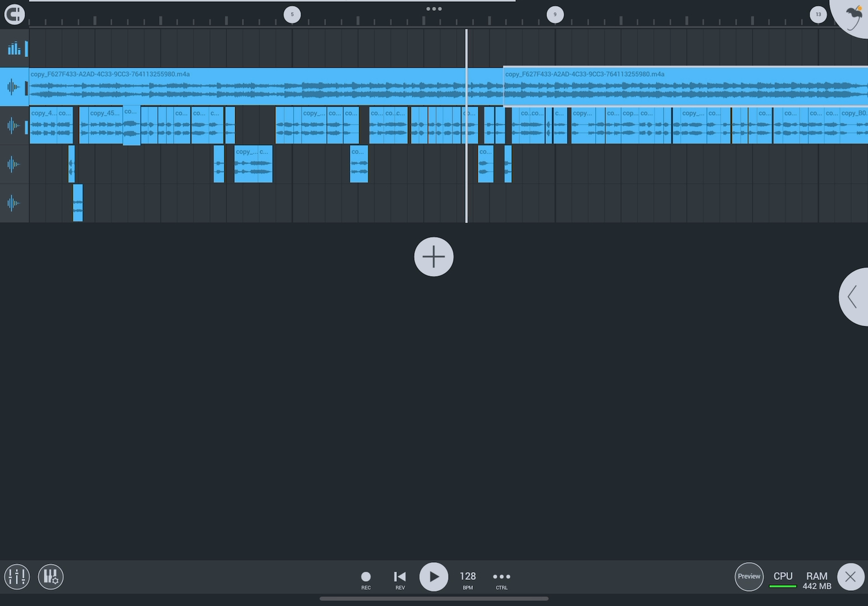The image size is (868, 606).
Task: Select the fifth track's waveform icon
Action: [13, 203]
